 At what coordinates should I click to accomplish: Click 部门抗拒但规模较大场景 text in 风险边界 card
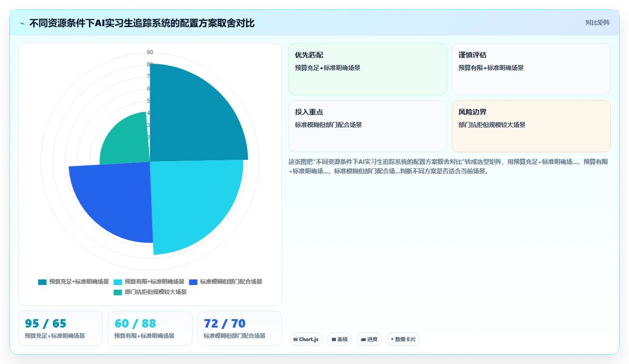coord(492,125)
